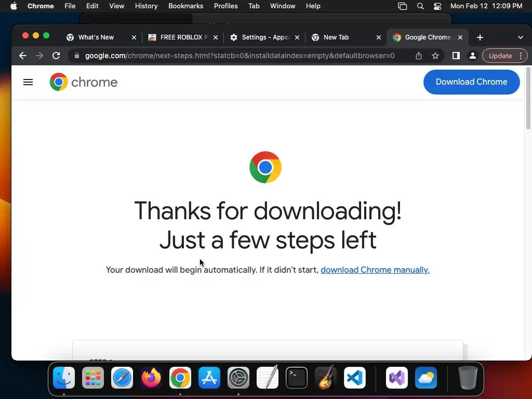532x399 pixels.
Task: Open TextEdit from the Dock
Action: (268, 378)
